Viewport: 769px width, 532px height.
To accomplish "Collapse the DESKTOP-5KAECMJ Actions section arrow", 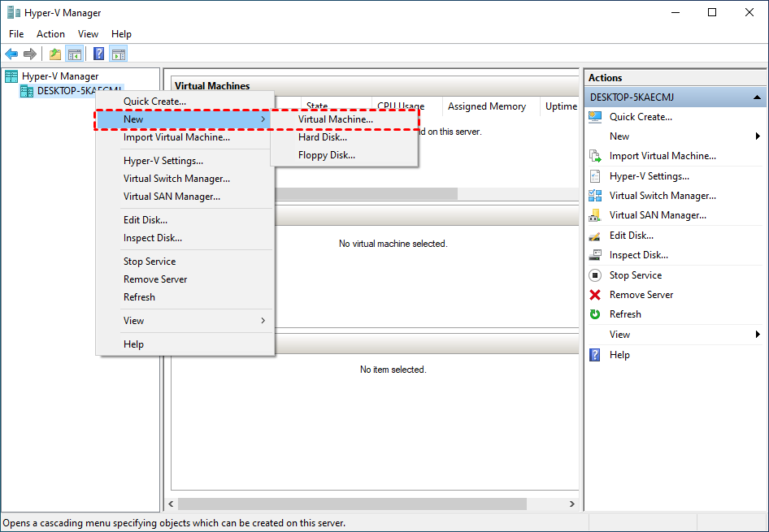I will coord(758,97).
